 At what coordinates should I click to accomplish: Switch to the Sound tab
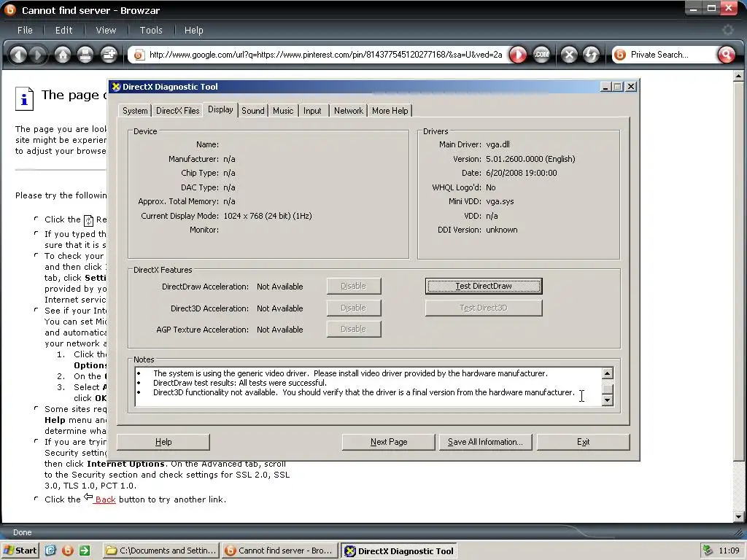pyautogui.click(x=253, y=111)
